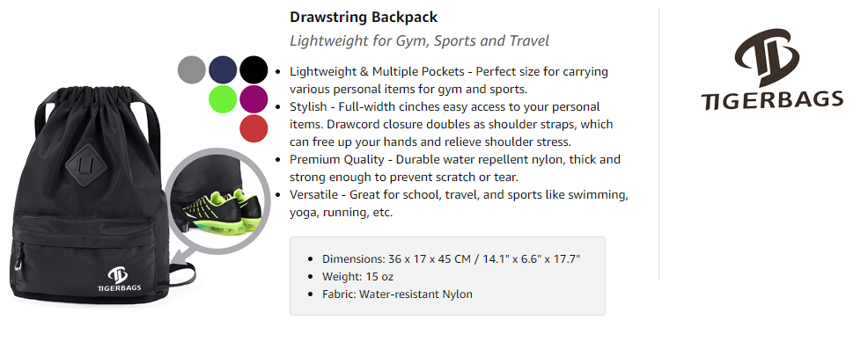
Task: Click the Versatile bullet point text
Action: [459, 204]
